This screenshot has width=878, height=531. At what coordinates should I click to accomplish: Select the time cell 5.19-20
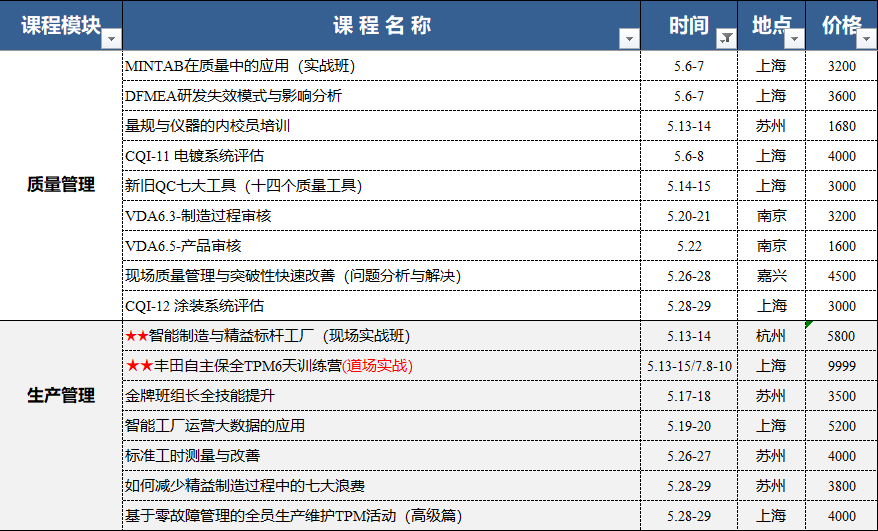click(x=689, y=426)
